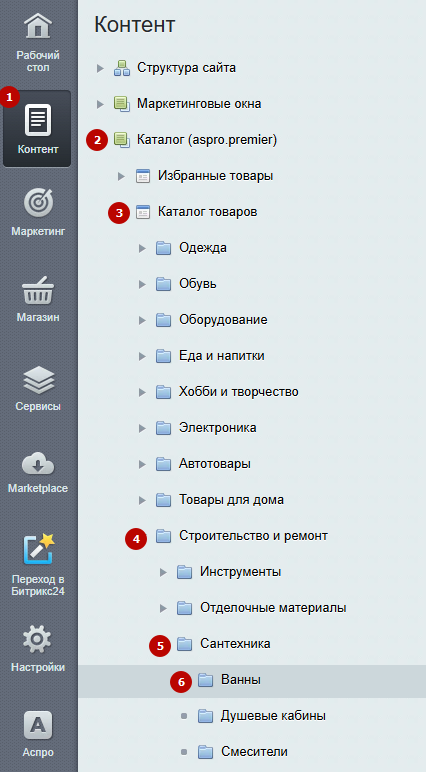Screen dimensions: 426x772
Task: Select the Контент document icon in sidebar
Action: click(38, 120)
